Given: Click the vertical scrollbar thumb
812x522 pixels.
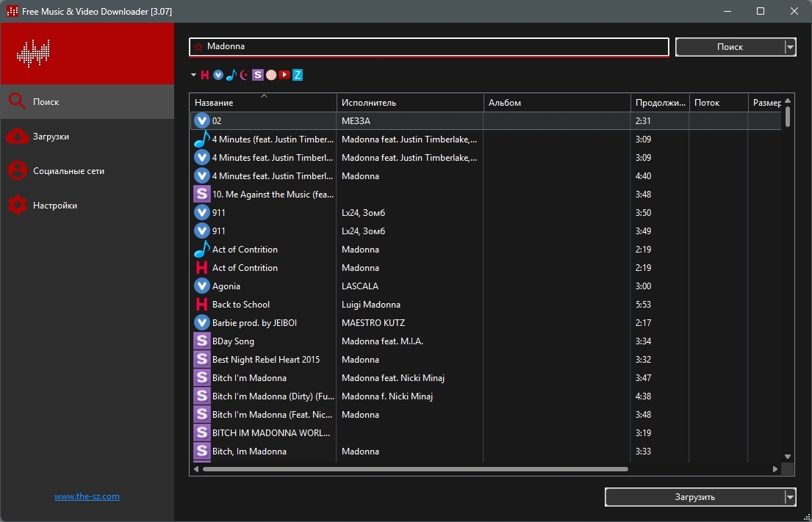Looking at the screenshot, I should click(788, 117).
